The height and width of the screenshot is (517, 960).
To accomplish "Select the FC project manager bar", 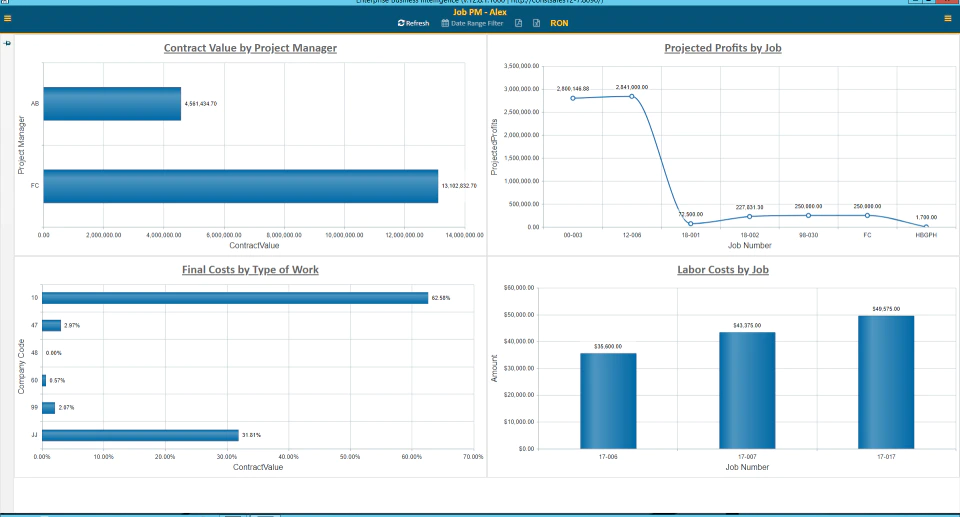I will pos(241,186).
